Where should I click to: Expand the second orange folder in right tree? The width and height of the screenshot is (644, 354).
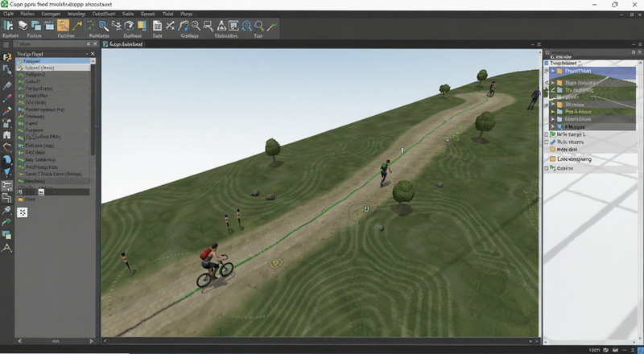553,83
